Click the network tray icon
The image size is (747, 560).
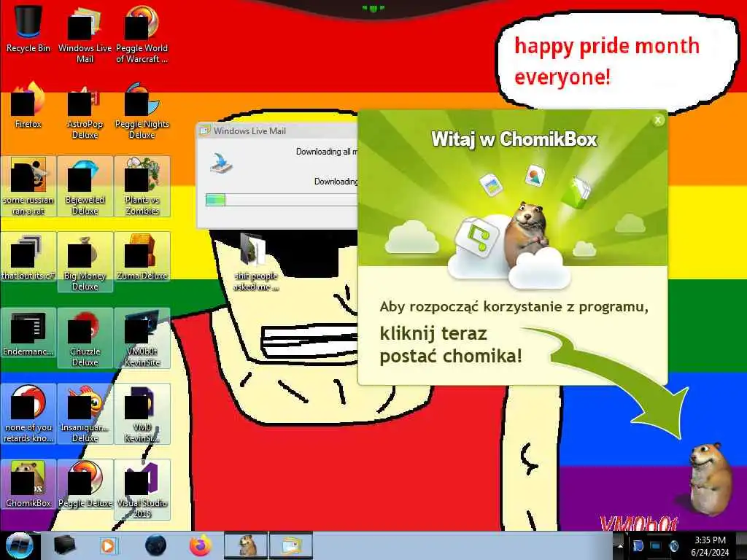coord(656,545)
